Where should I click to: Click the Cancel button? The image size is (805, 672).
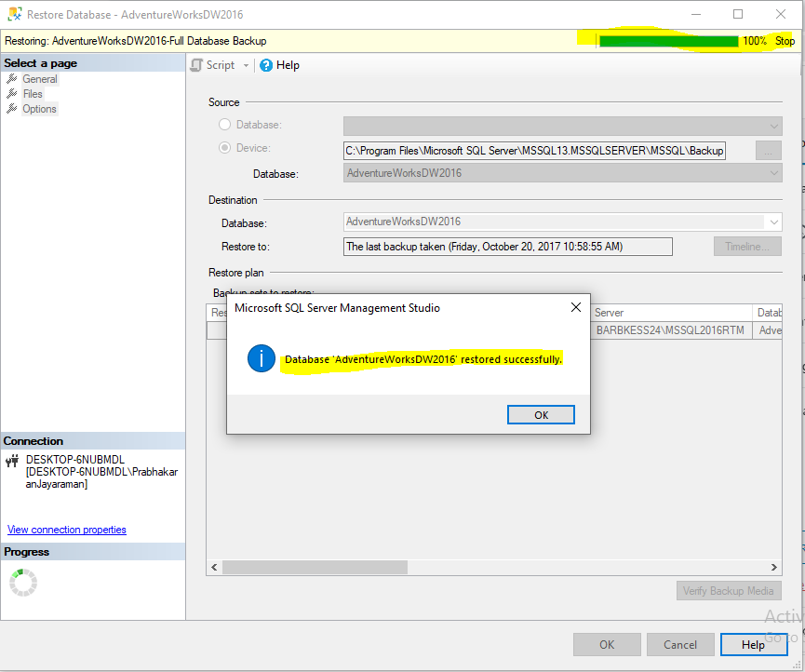[x=680, y=645]
